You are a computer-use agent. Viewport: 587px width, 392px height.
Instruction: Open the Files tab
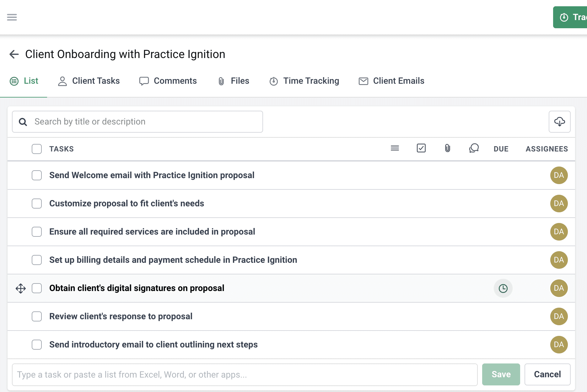pos(234,81)
